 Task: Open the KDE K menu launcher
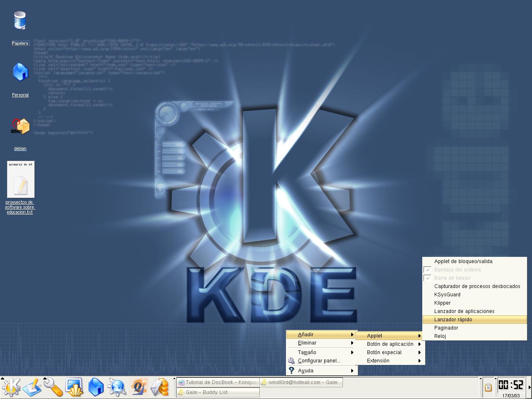[11, 387]
